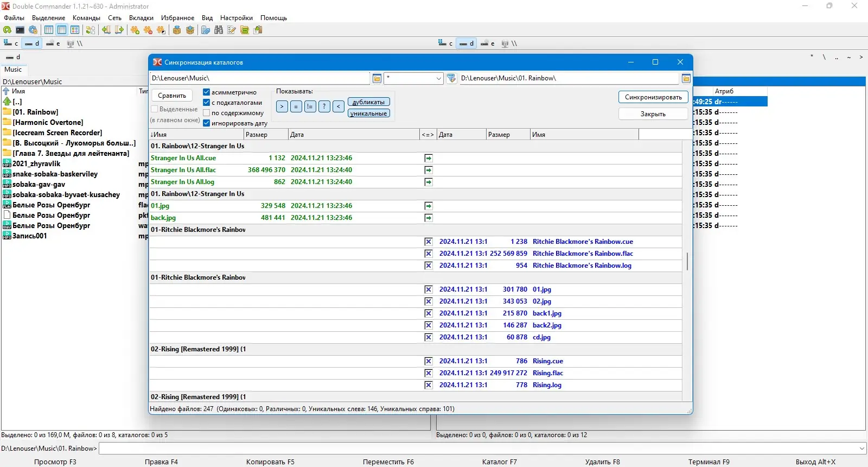The image size is (868, 467).
Task: Click the 'Синхронизировать' button
Action: pos(653,97)
